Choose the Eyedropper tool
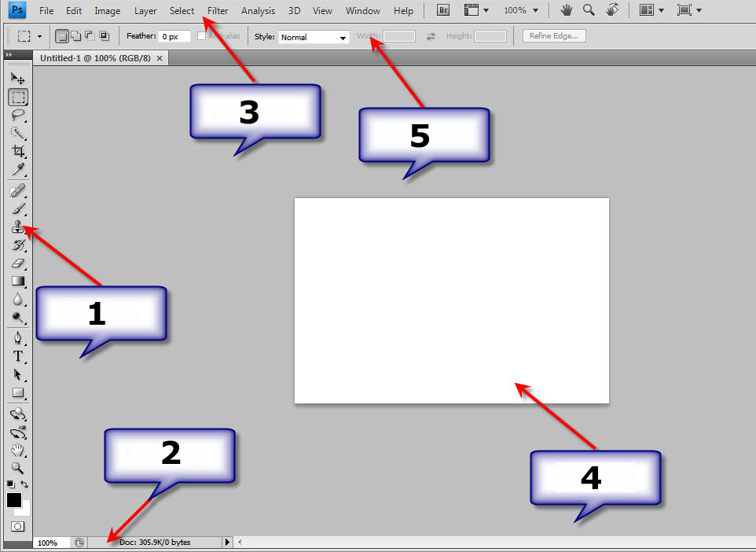Viewport: 756px width, 552px height. pyautogui.click(x=18, y=170)
